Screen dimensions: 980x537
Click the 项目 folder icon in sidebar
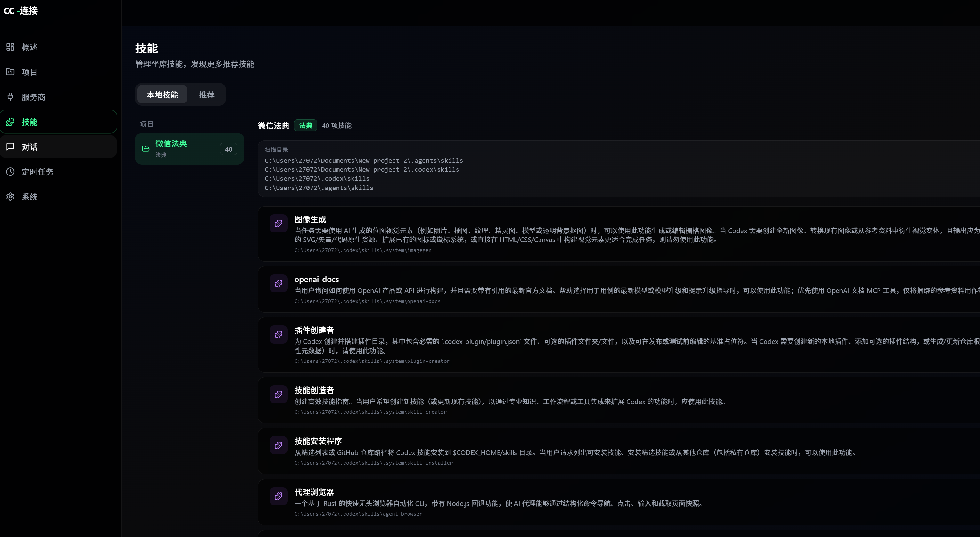10,71
